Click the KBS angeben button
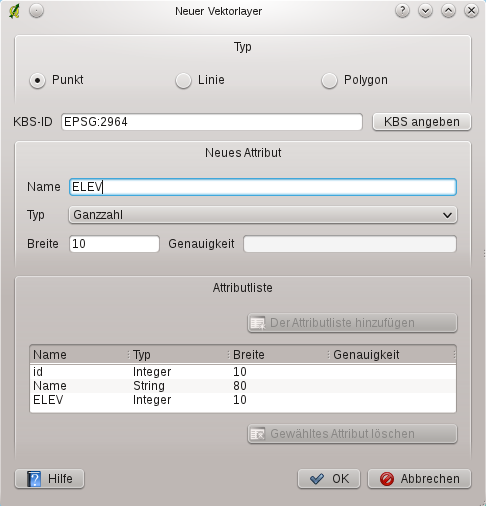The image size is (486, 506). tap(422, 122)
